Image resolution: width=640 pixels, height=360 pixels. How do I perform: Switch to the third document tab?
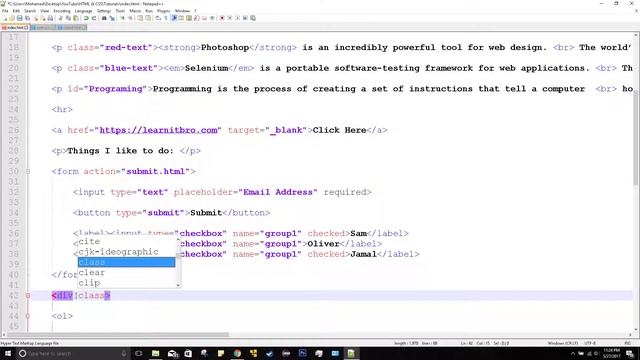click(x=72, y=27)
